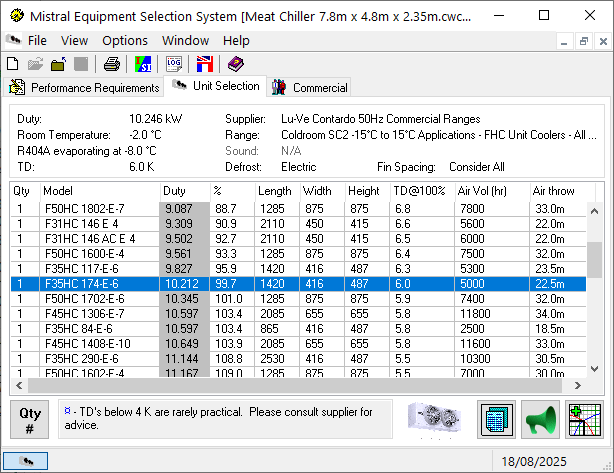Screen dimensions: 614x473
Task: Click the % column header
Action: (x=233, y=191)
